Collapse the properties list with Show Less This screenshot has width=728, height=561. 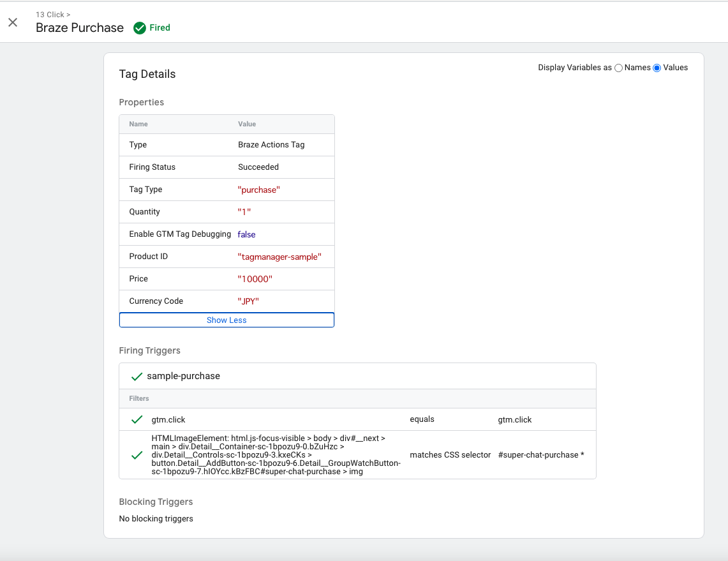pyautogui.click(x=227, y=320)
